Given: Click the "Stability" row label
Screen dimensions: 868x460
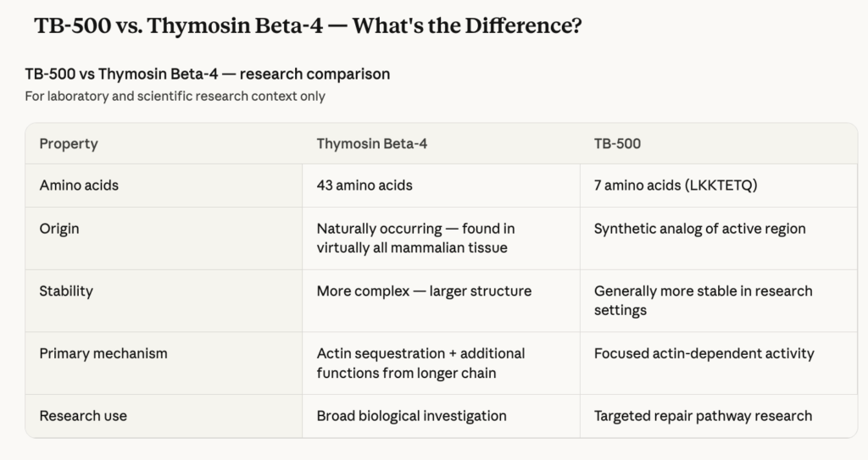Looking at the screenshot, I should tap(66, 291).
